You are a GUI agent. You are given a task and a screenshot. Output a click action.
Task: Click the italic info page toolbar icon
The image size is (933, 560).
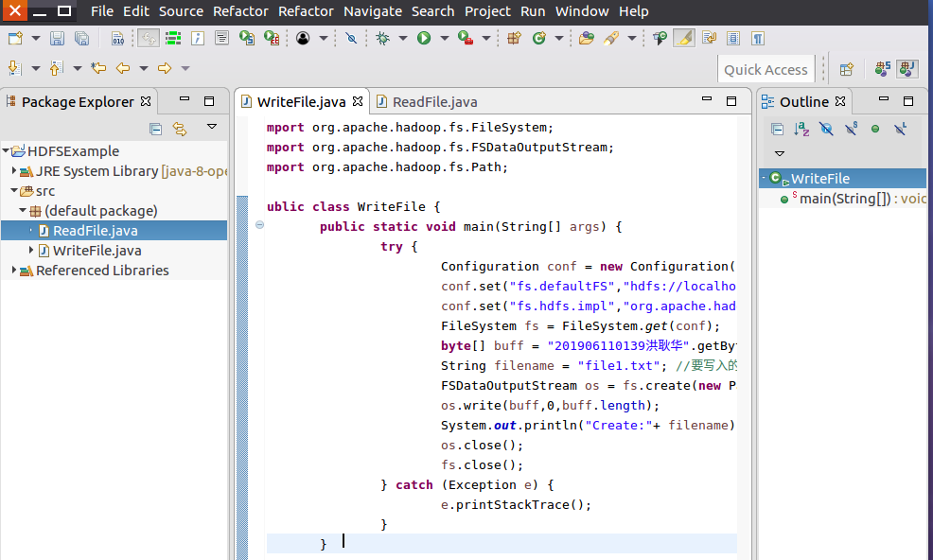pos(198,39)
